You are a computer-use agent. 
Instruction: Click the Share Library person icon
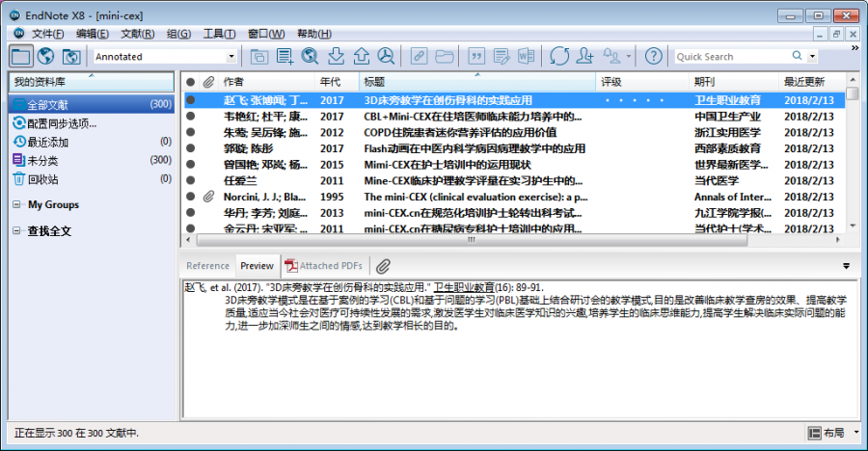(583, 57)
